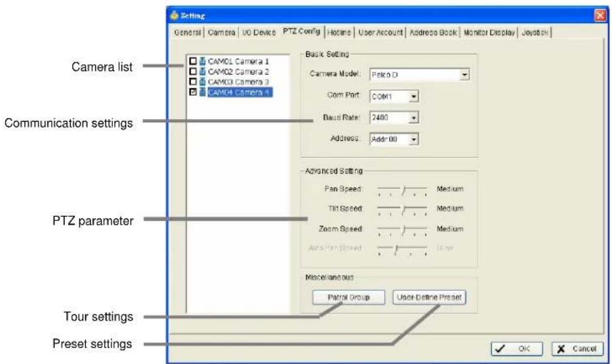Viewport: 612px width, 364px height.
Task: Switch to the Monitor Display tab
Action: tap(489, 32)
